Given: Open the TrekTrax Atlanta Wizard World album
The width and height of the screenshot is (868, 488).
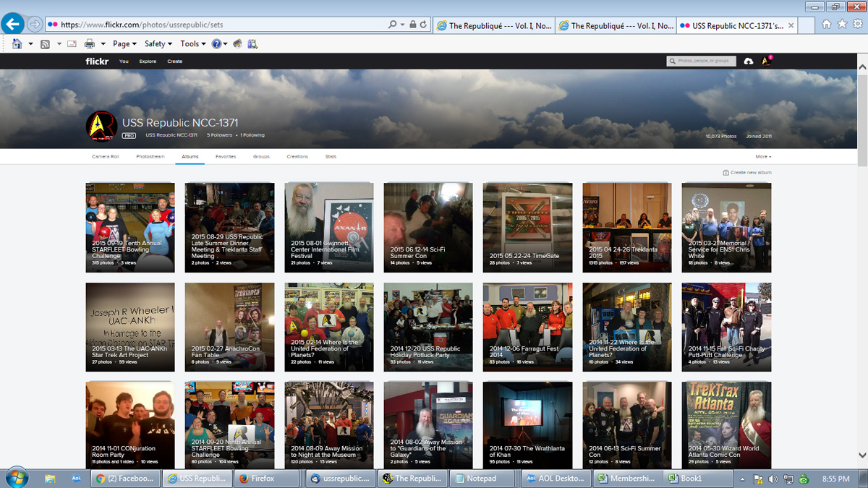Looking at the screenshot, I should click(726, 426).
